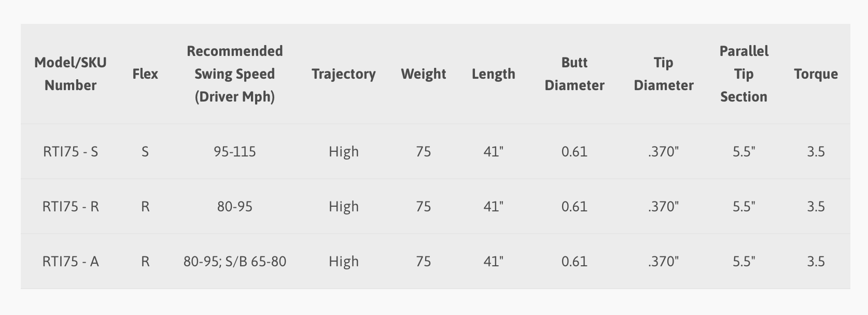
Task: Click the RTI75 - S model cell
Action: [71, 151]
